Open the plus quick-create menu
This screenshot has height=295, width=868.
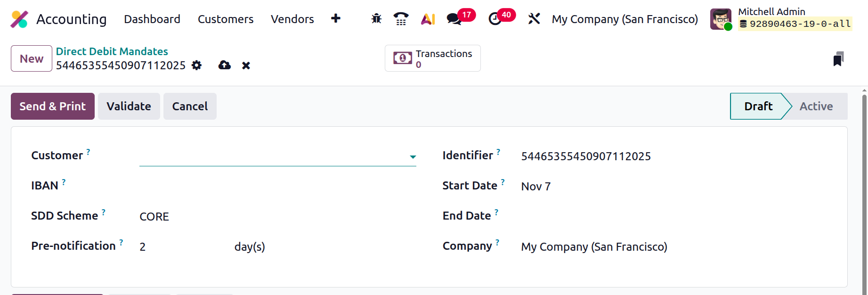pyautogui.click(x=336, y=19)
